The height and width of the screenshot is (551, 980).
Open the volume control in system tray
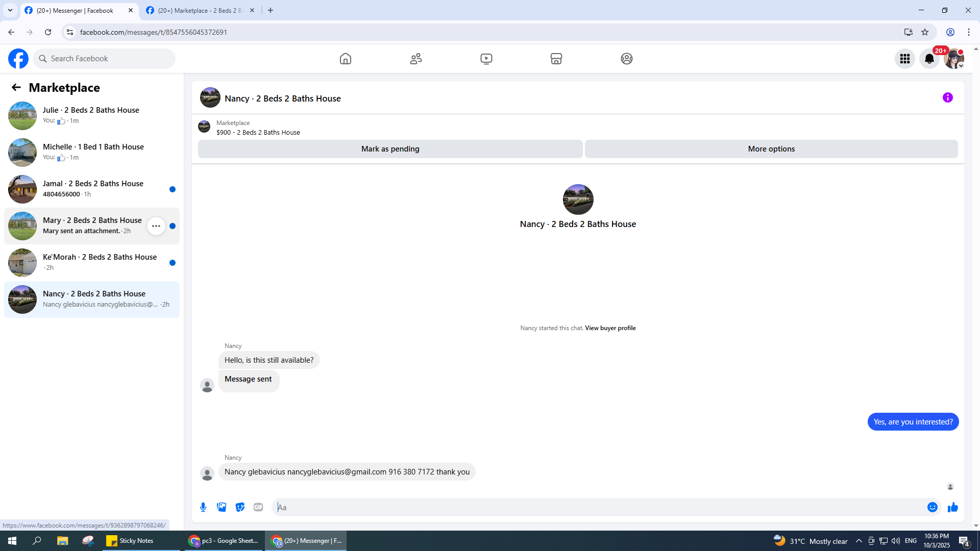[x=896, y=541]
